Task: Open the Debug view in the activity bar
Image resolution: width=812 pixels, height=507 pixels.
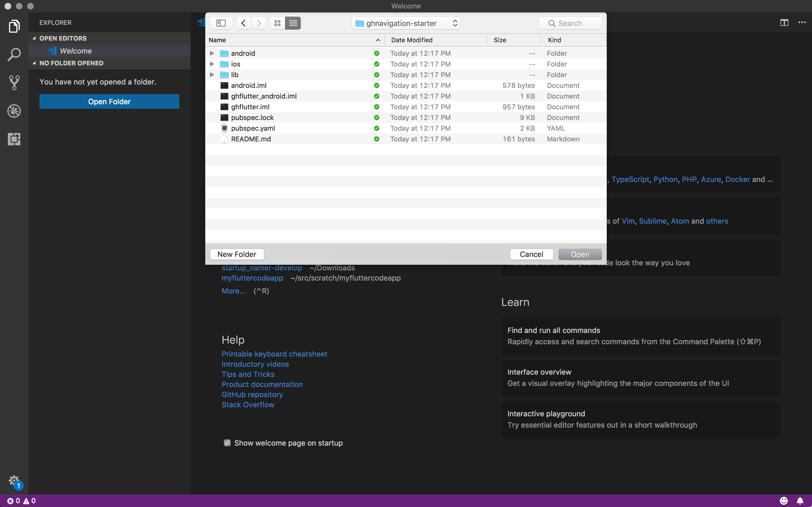Action: click(14, 111)
